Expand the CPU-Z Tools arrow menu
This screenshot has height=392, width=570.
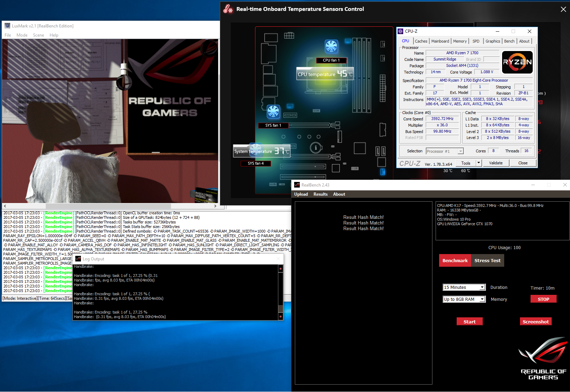[x=479, y=163]
